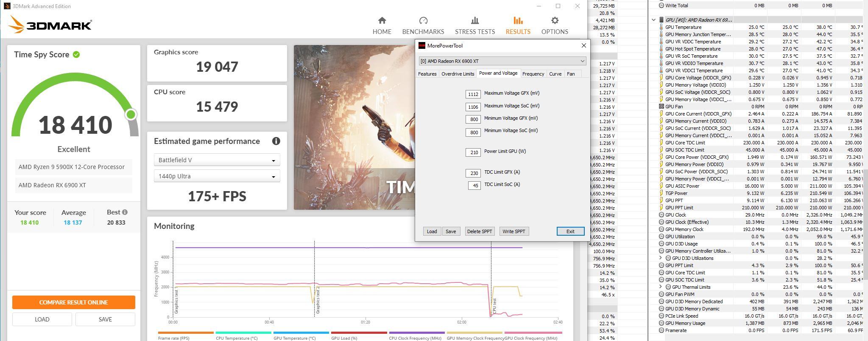Screen dimensions: 868x341
Task: Open the Fan tab
Action: coord(571,74)
